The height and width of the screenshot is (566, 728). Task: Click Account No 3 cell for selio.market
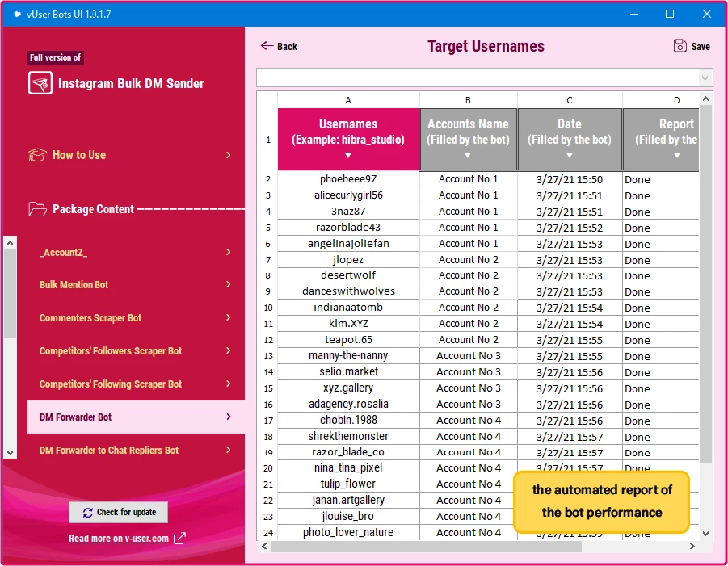coord(469,372)
